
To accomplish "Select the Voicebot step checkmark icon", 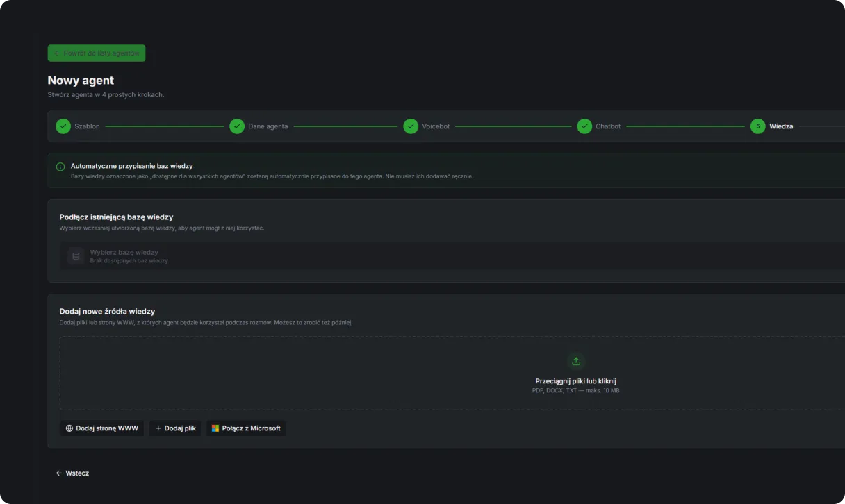I will [411, 126].
